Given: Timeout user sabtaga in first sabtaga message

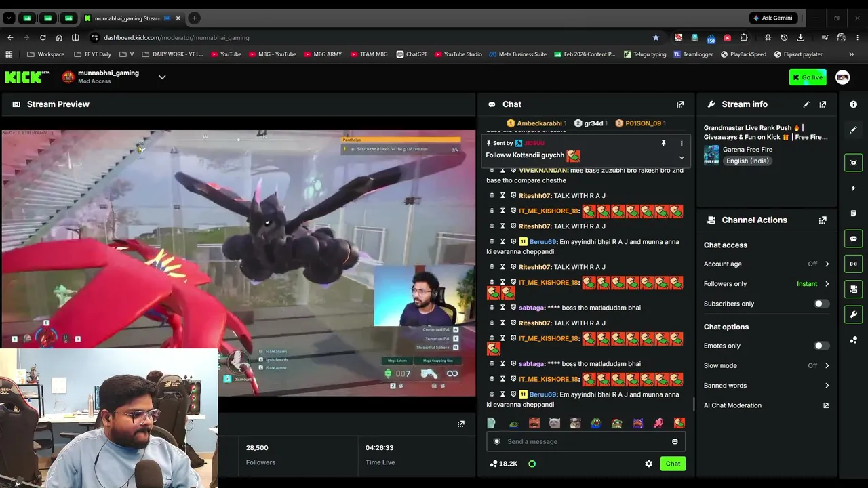Looking at the screenshot, I should 502,308.
